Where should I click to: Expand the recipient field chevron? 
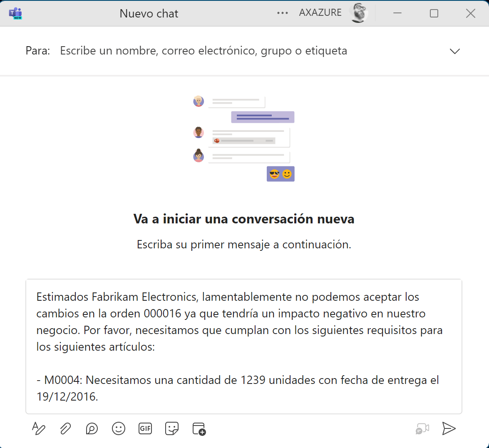tap(455, 51)
